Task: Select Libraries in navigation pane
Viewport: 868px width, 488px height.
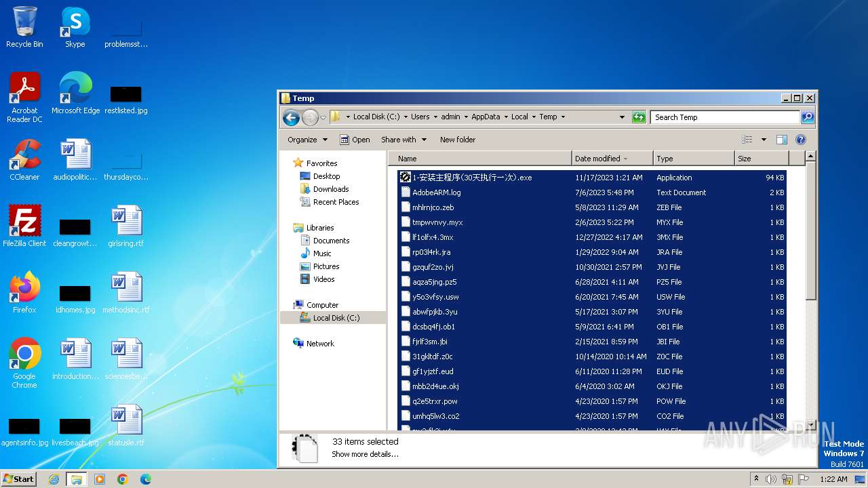Action: (x=313, y=228)
